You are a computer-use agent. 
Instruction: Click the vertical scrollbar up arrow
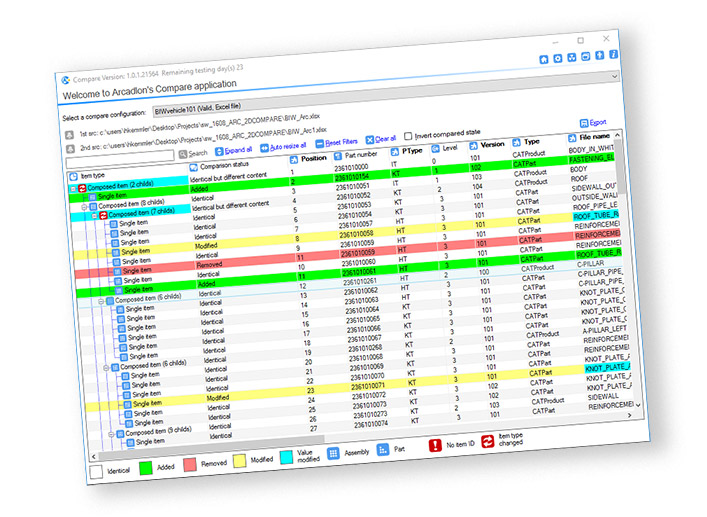(617, 135)
